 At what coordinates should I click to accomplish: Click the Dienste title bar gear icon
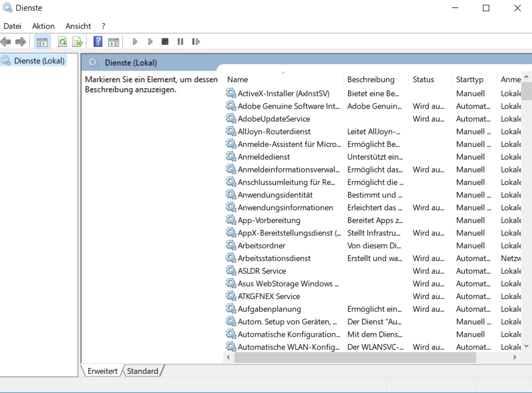point(7,7)
